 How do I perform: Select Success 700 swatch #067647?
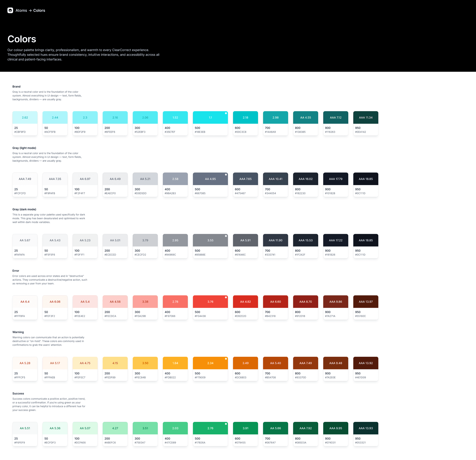tap(275, 428)
